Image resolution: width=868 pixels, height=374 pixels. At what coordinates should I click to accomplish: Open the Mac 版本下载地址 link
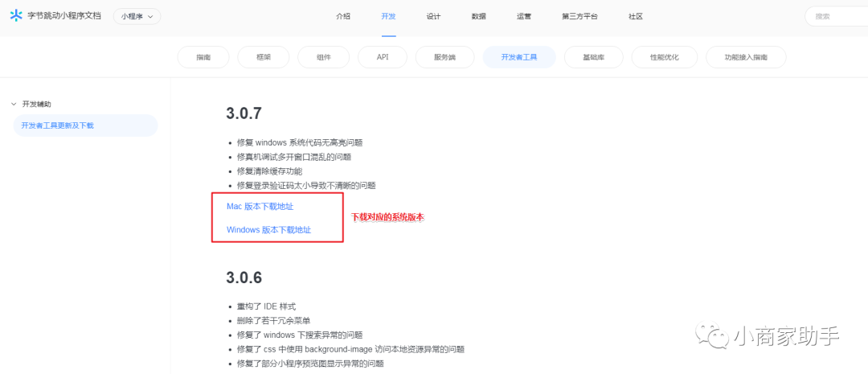click(260, 206)
